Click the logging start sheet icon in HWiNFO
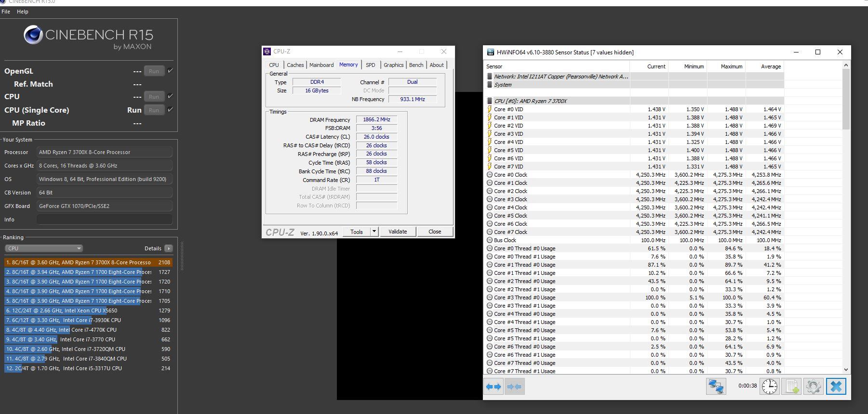The height and width of the screenshot is (414, 868). coord(791,387)
